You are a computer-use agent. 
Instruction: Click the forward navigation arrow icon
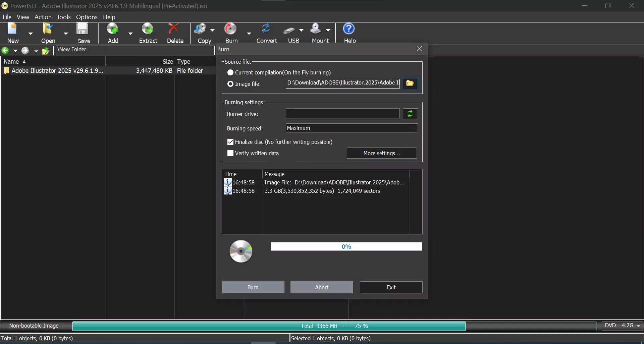pyautogui.click(x=25, y=51)
